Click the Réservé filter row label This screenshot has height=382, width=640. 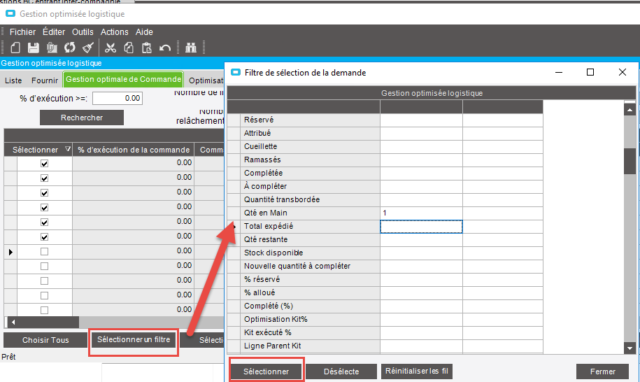tap(259, 120)
